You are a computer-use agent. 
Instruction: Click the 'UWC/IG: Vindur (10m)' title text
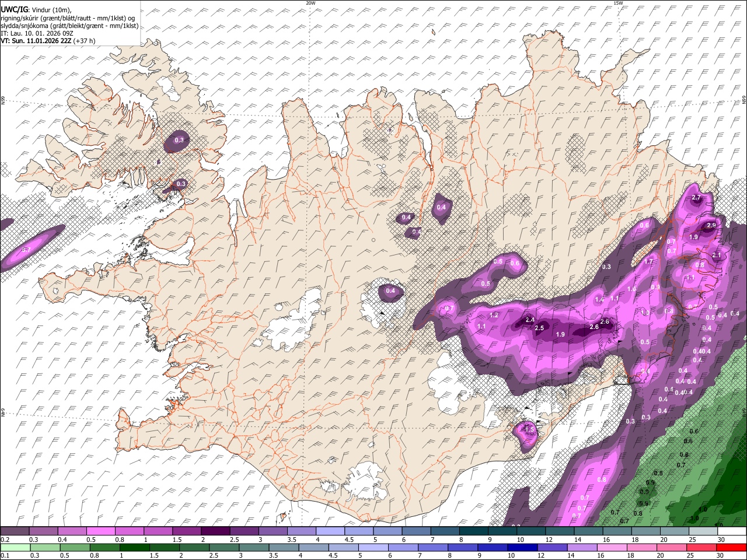tap(36, 9)
